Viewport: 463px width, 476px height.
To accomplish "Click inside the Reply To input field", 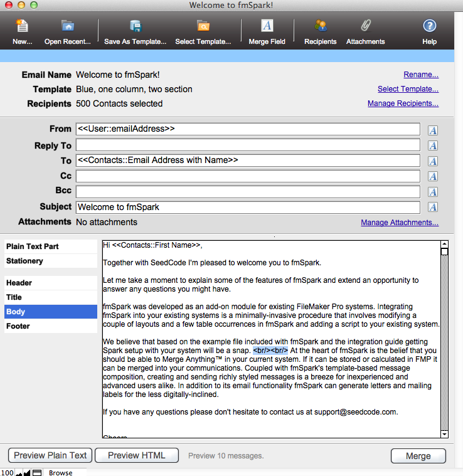I will [x=247, y=145].
